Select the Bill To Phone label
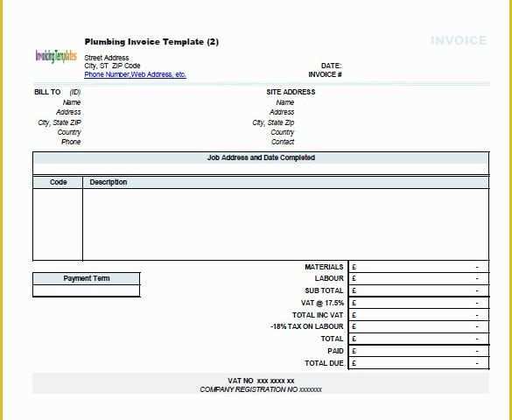 pyautogui.click(x=71, y=142)
